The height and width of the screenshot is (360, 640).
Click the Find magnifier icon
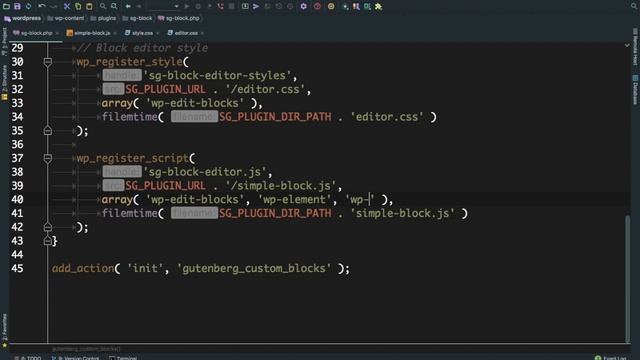click(x=103, y=6)
